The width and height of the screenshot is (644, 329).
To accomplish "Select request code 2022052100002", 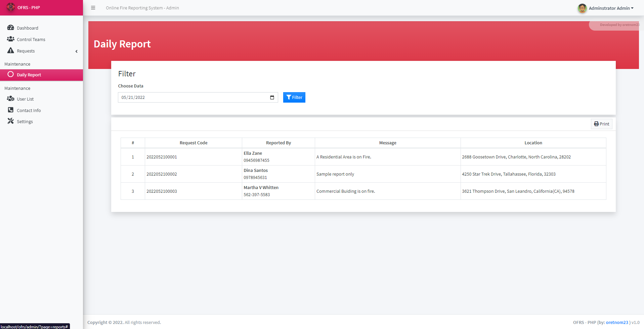I will tap(162, 174).
